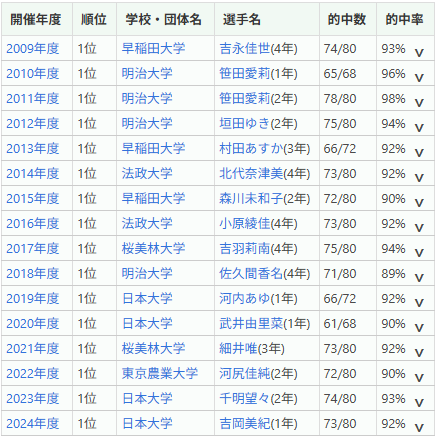Open the 2013年度 link
This screenshot has height=437, width=435.
pyautogui.click(x=33, y=149)
